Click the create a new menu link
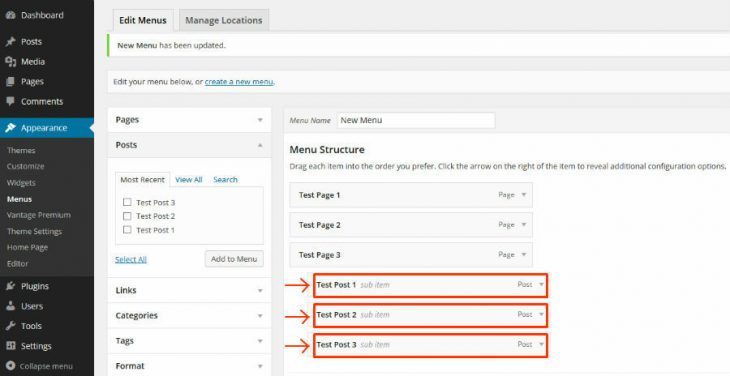The height and width of the screenshot is (376, 730). (239, 82)
